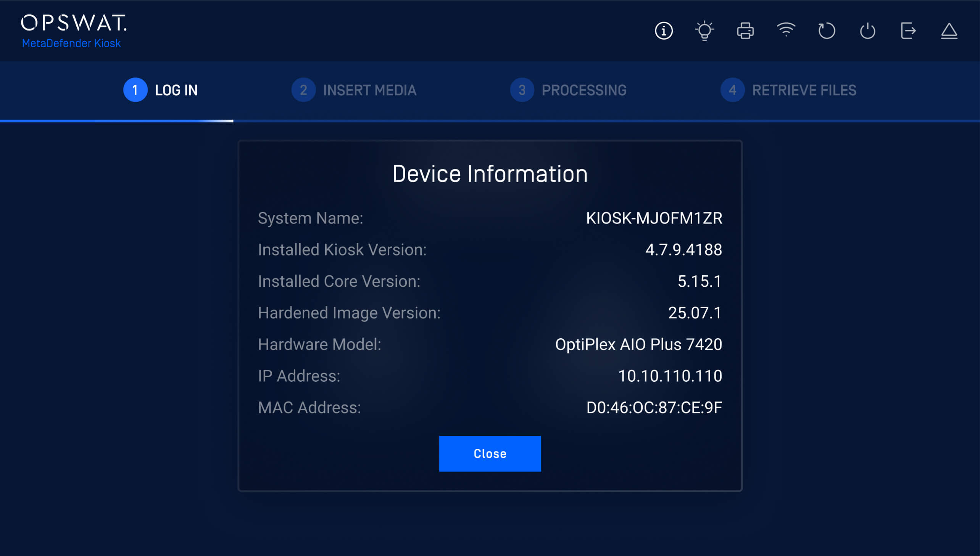Shut down the kiosk using the power icon
This screenshot has width=980, height=556.
(x=868, y=31)
